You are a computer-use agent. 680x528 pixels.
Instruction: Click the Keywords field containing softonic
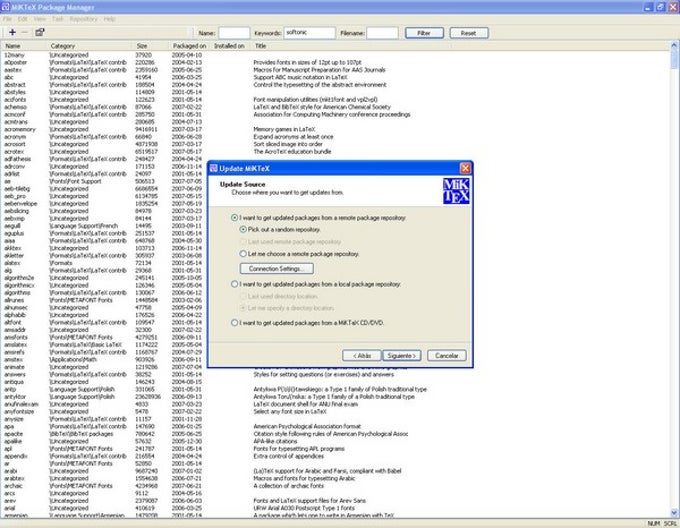[x=310, y=33]
